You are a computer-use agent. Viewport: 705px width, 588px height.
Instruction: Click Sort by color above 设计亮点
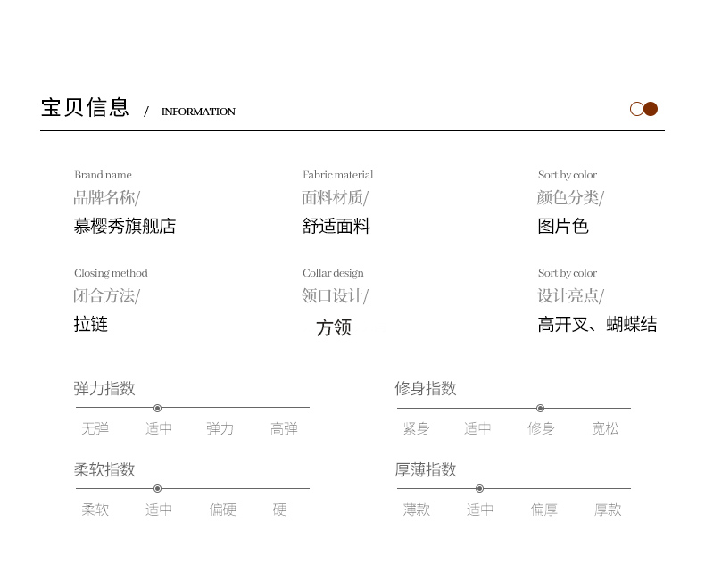568,273
